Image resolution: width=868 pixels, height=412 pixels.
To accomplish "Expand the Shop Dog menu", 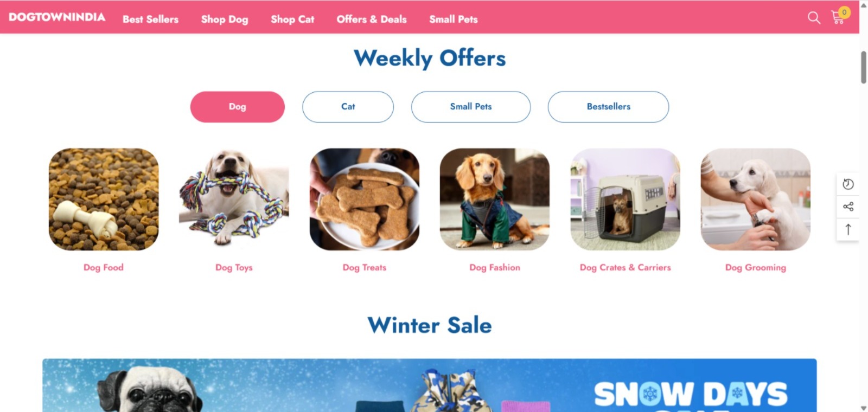I will pyautogui.click(x=225, y=19).
